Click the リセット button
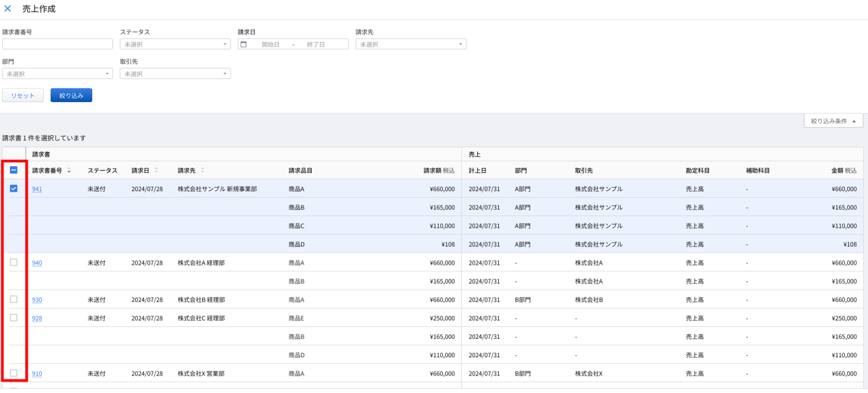The image size is (868, 393). pos(23,95)
